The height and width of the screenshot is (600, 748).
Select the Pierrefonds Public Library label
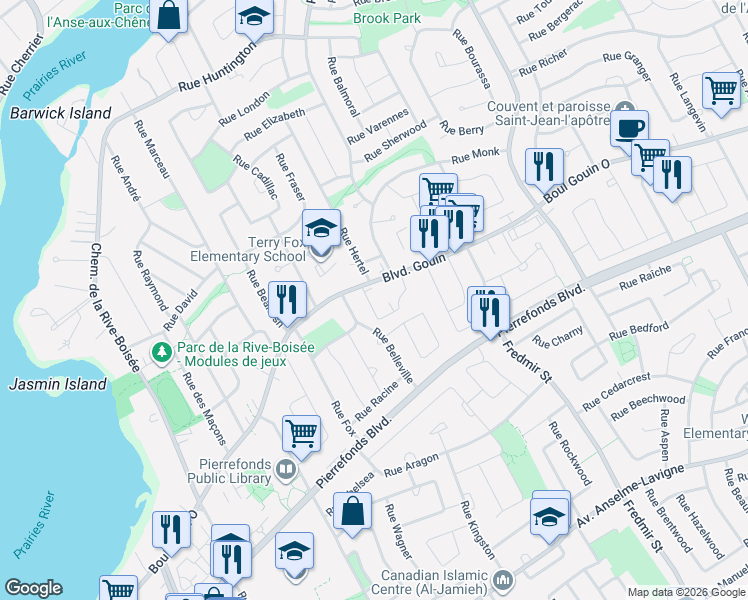229,471
